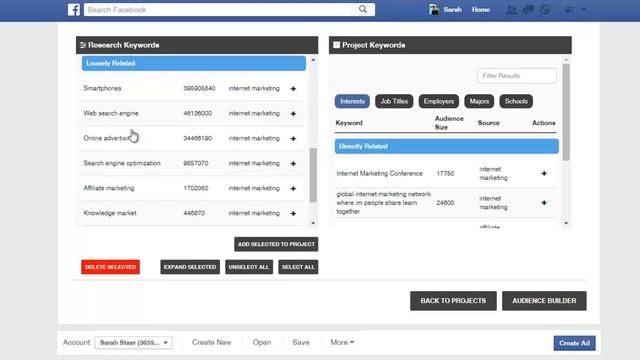Select the Web search engine row
Viewport: 640px width, 360px height.
tap(193, 113)
